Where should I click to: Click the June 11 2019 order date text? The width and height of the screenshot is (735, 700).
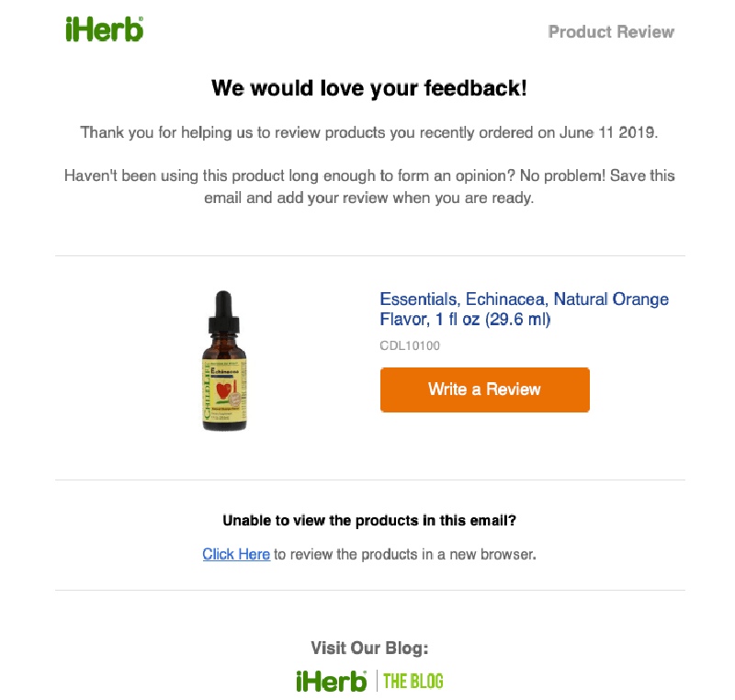coord(608,132)
